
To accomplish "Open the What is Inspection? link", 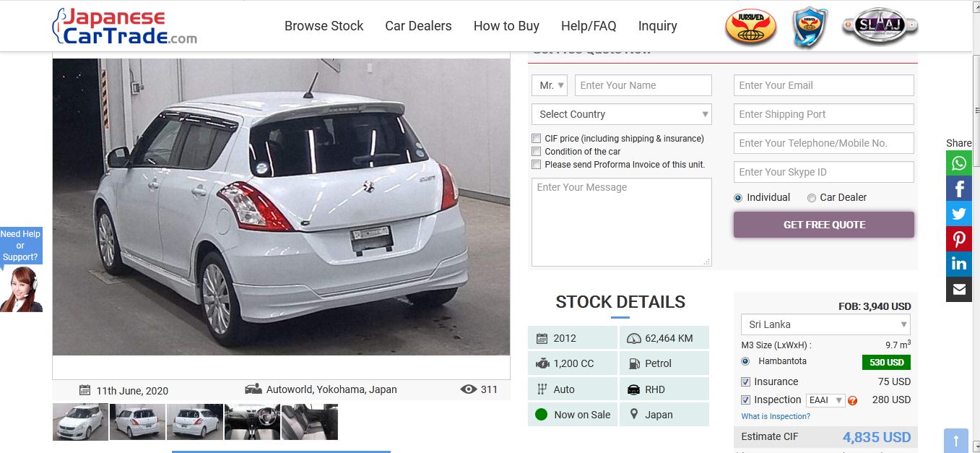I will 776,416.
